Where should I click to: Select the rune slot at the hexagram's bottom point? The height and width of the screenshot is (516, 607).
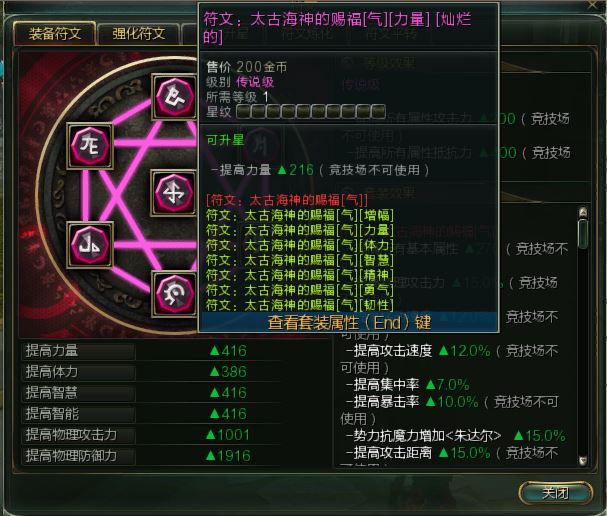coord(174,294)
